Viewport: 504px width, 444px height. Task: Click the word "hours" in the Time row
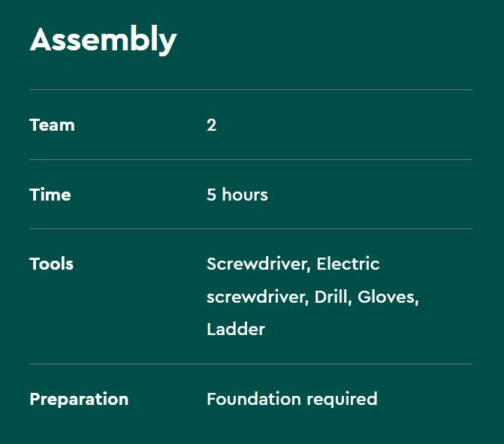245,195
